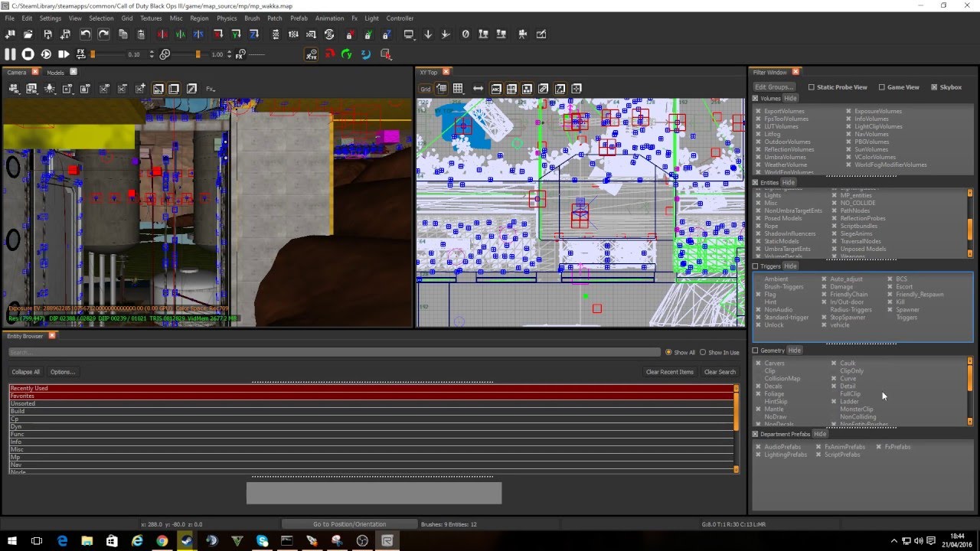Click the Go to Position/Orientation button

(x=349, y=524)
